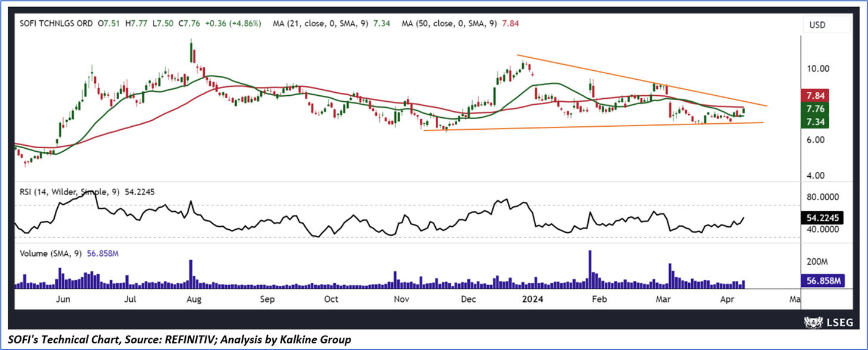
Task: Click the 80.0000 RSI axis label
Action: tap(823, 197)
